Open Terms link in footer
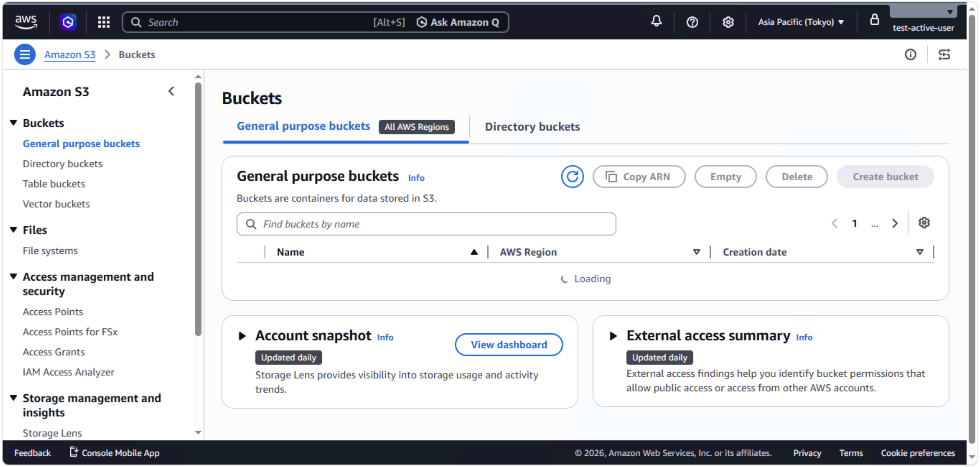This screenshot has width=980, height=467. tap(851, 452)
